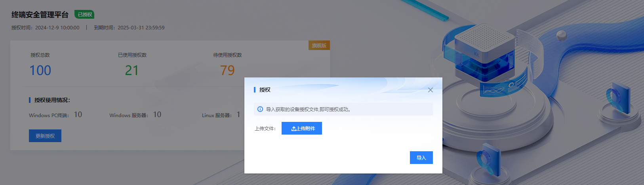Click the orange 旗舰版 edition badge
644x185 pixels.
319,45
